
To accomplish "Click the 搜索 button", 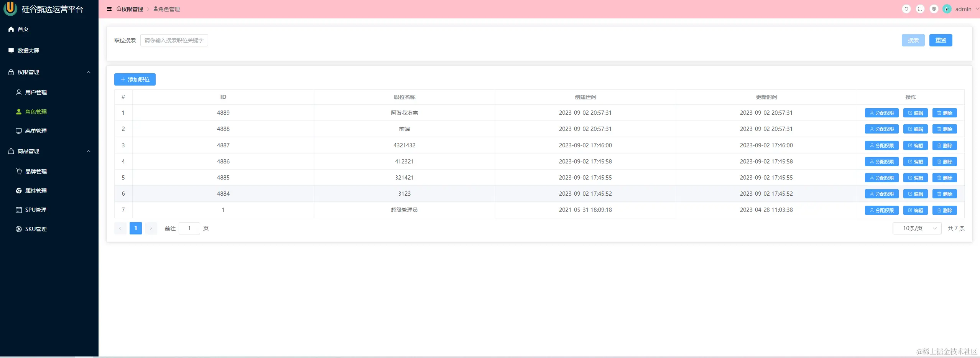I will pyautogui.click(x=913, y=40).
